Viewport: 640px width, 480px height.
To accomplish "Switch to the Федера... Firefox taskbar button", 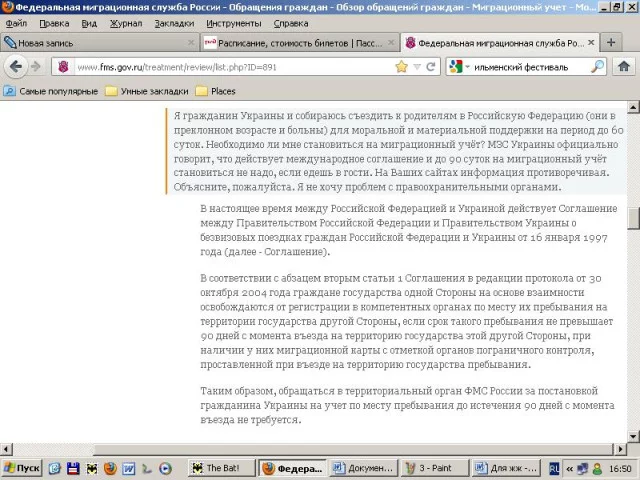I will (x=293, y=468).
